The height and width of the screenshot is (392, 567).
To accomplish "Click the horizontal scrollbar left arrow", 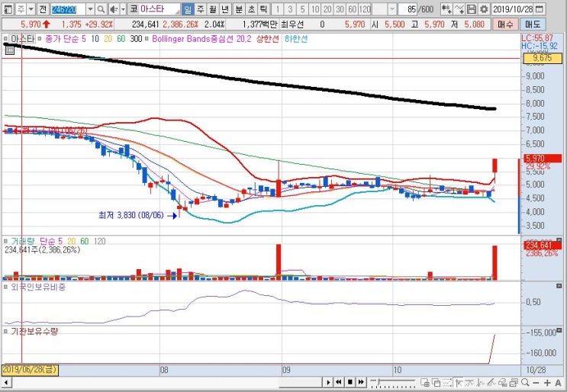I will coord(6,382).
